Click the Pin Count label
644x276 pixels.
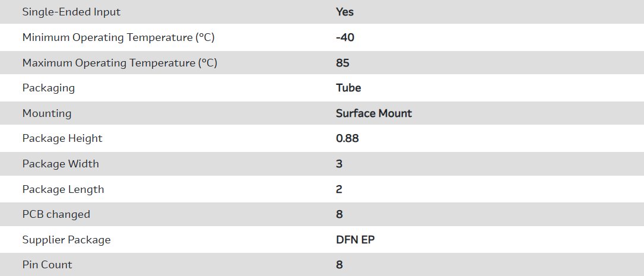pyautogui.click(x=47, y=265)
